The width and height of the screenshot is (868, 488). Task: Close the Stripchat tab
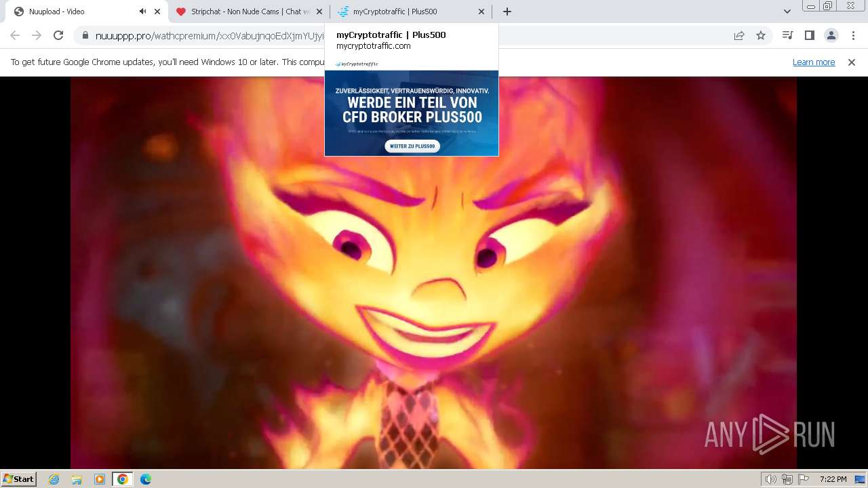click(319, 12)
